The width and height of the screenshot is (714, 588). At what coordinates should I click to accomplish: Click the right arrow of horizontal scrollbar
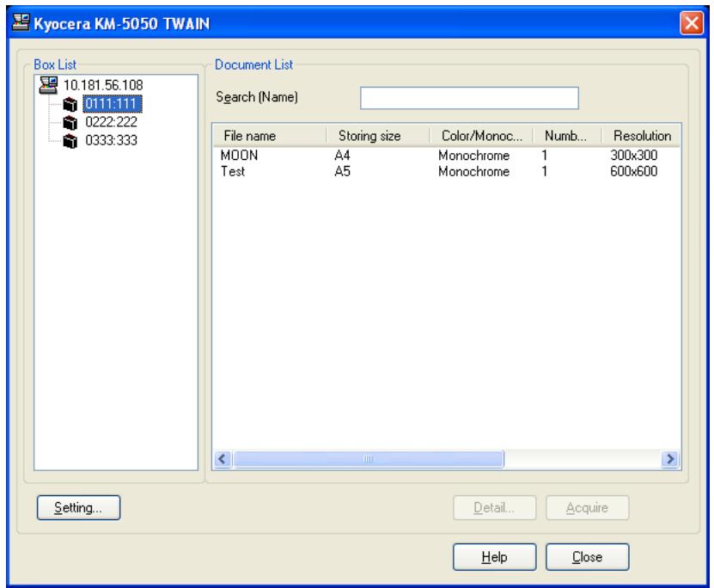click(x=670, y=459)
